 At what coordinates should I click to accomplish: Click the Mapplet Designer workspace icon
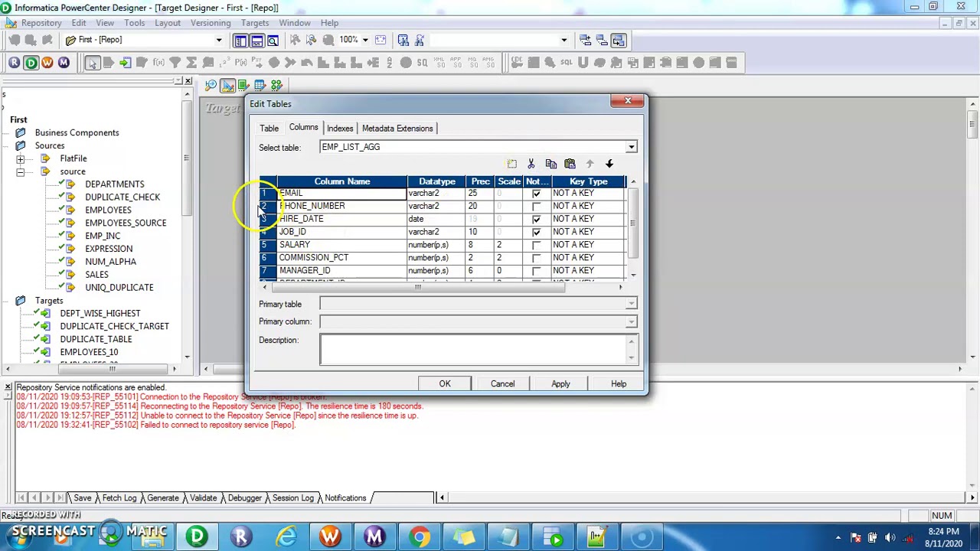260,85
